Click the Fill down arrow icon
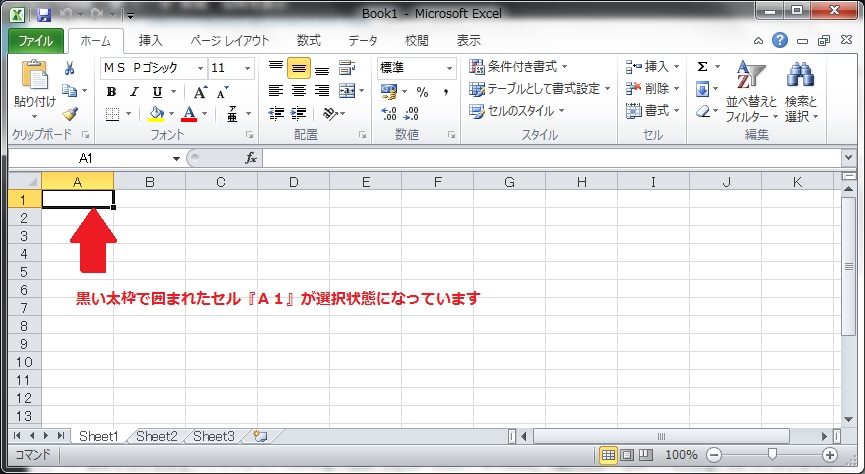The height and width of the screenshot is (474, 865). tap(702, 89)
